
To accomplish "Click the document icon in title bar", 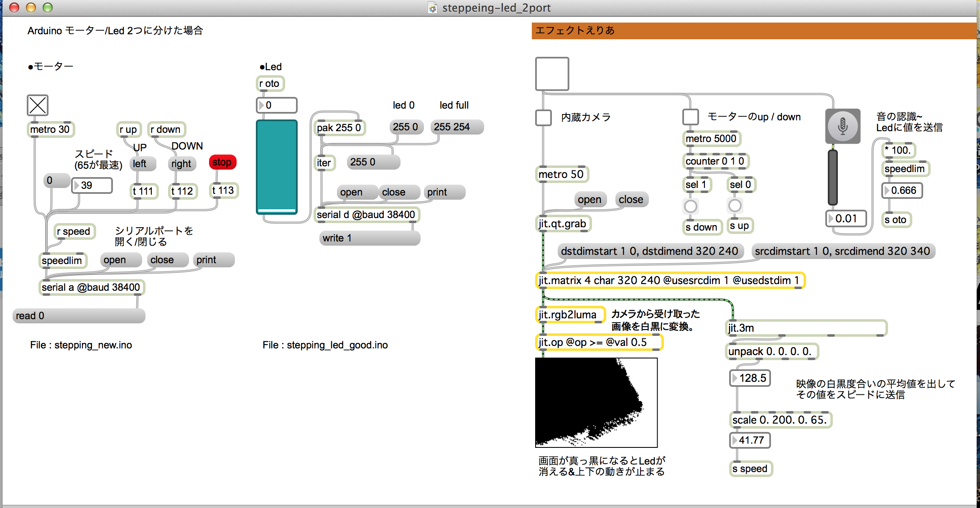I will coord(432,8).
